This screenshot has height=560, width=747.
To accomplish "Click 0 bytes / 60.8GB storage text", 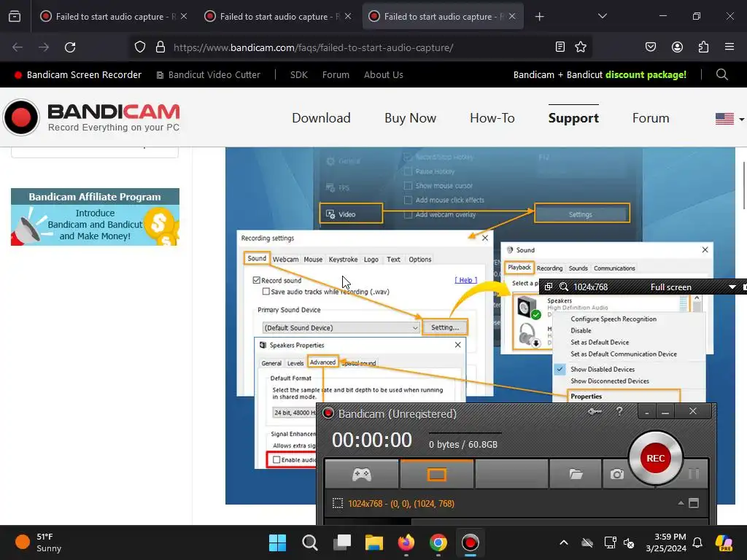I will click(x=463, y=444).
